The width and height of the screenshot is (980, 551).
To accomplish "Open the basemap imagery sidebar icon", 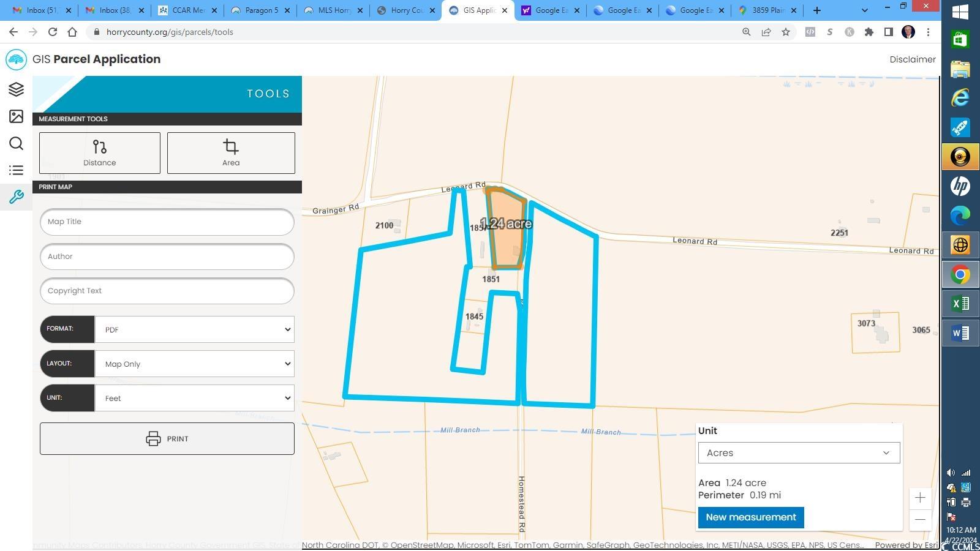I will (16, 116).
